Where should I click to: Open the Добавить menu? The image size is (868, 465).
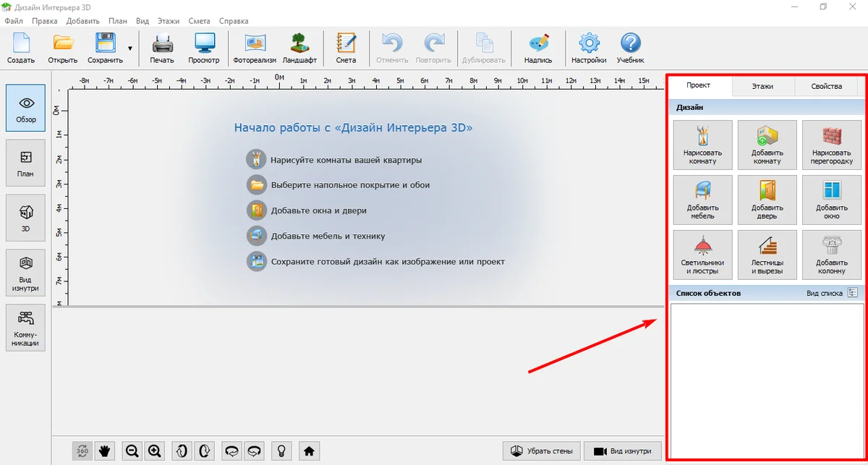click(82, 21)
